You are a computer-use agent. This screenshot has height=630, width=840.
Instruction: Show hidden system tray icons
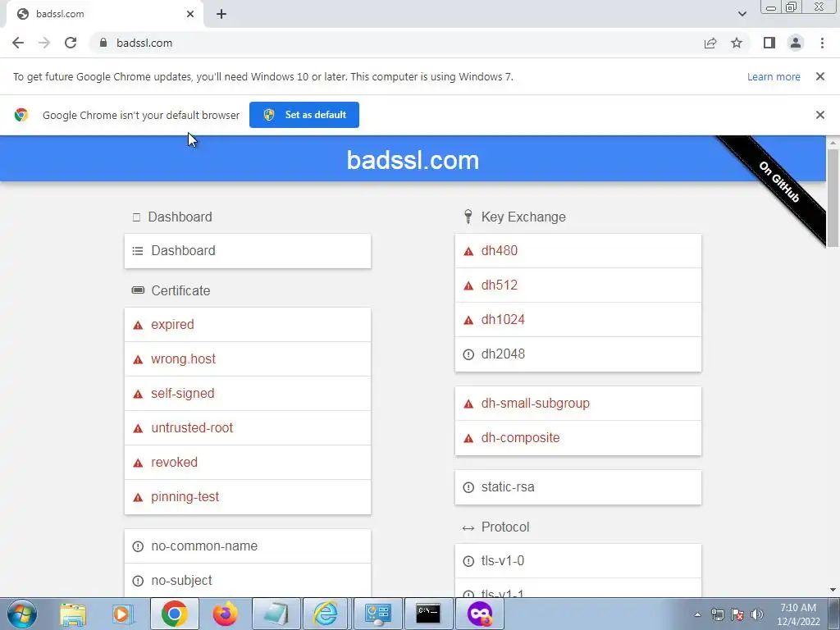(x=697, y=614)
